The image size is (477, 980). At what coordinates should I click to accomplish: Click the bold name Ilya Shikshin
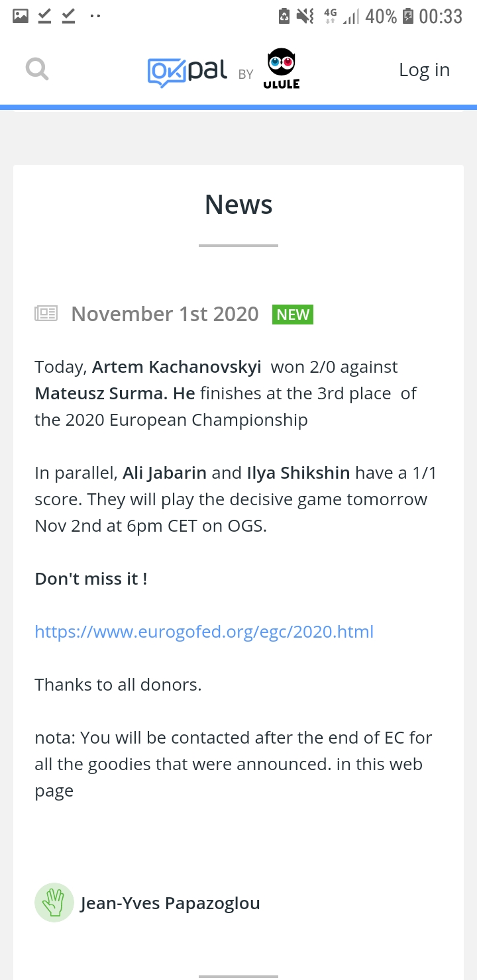pyautogui.click(x=298, y=473)
